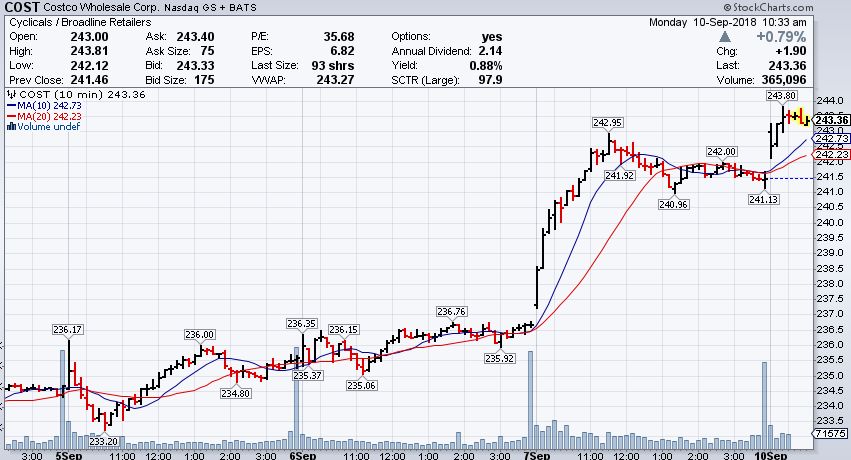Click the 236.15 price label
Viewport: 851px width, 460px height.
[x=343, y=329]
